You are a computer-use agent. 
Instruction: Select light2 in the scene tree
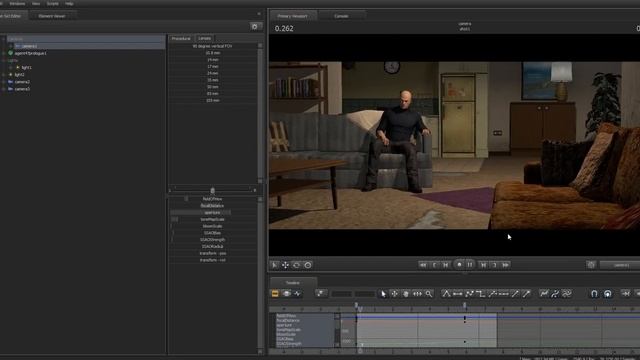(19, 75)
